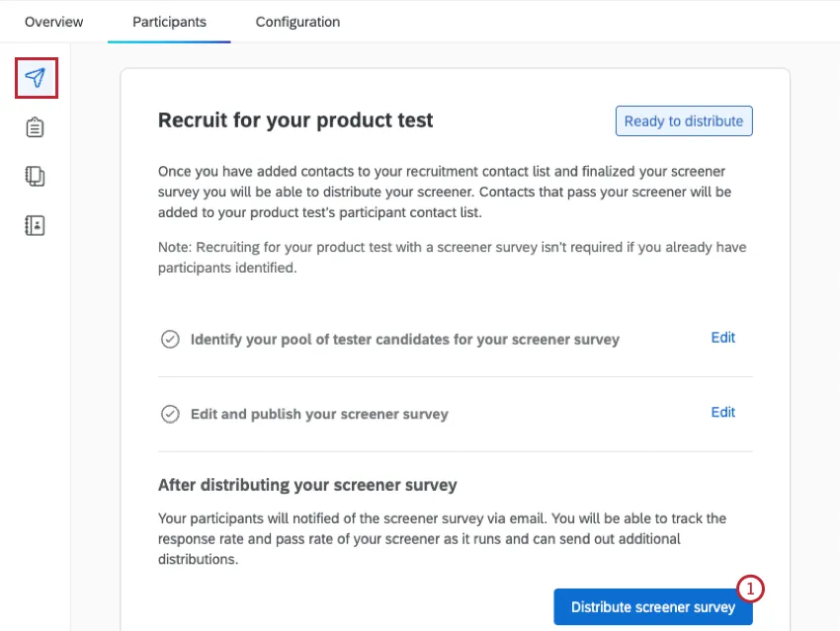The width and height of the screenshot is (840, 631).
Task: Click the Identify your pool step label
Action: tap(405, 338)
